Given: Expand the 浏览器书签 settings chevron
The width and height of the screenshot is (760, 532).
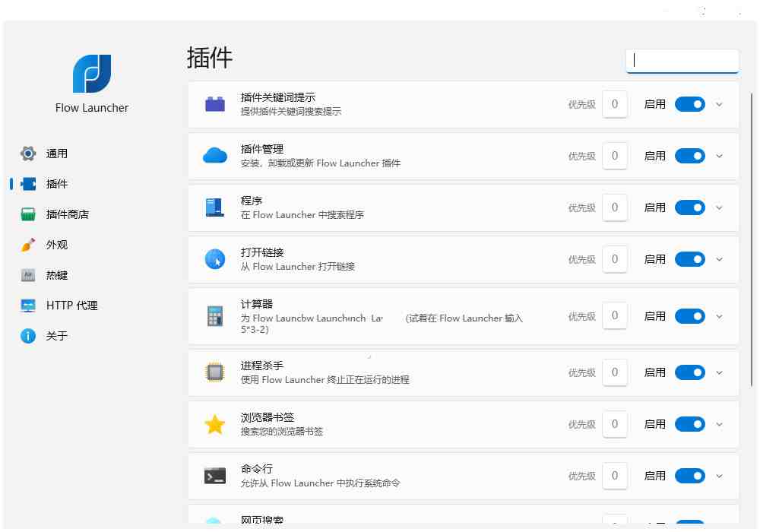Looking at the screenshot, I should point(719,423).
